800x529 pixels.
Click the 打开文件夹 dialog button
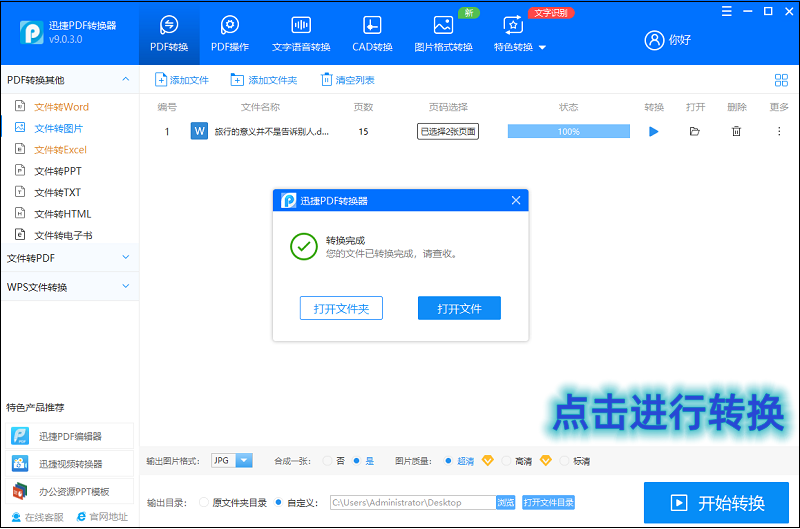[341, 308]
